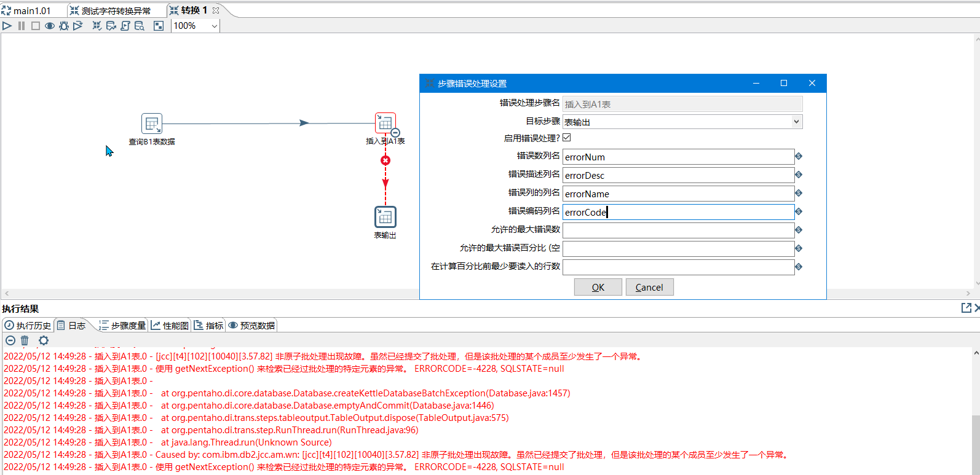
Task: Click the 允许的最大错误数 input field
Action: (x=678, y=230)
